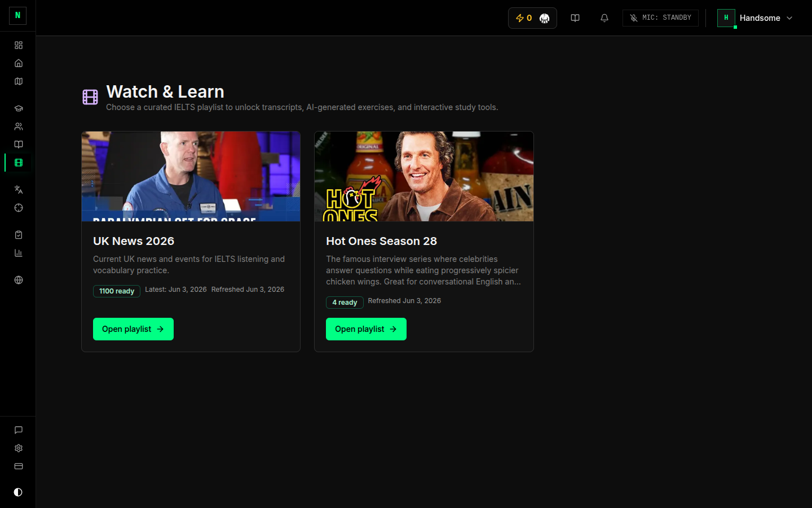
Task: Click the Watch & Learn heading
Action: click(x=165, y=91)
